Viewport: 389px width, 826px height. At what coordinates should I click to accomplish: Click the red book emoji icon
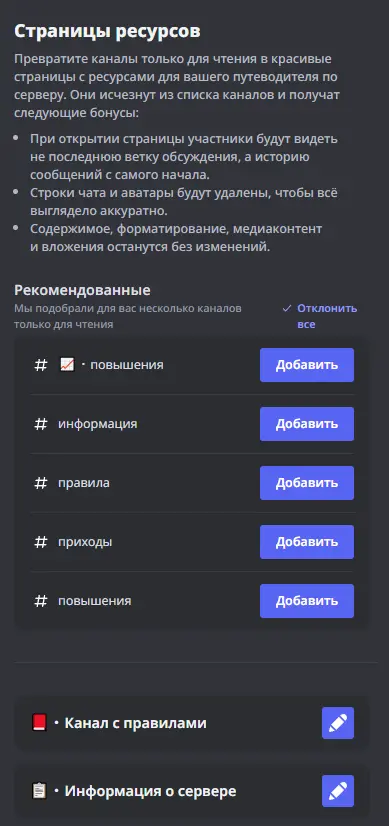(x=40, y=723)
